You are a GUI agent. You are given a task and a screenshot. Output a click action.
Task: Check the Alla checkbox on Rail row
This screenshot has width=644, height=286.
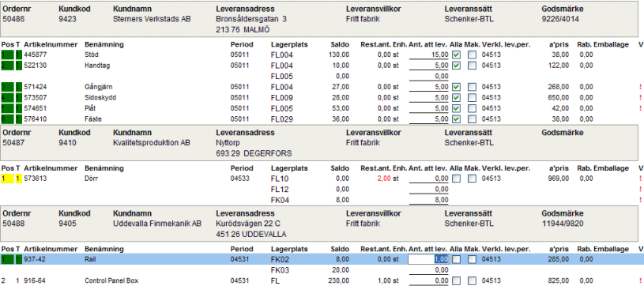(x=456, y=259)
